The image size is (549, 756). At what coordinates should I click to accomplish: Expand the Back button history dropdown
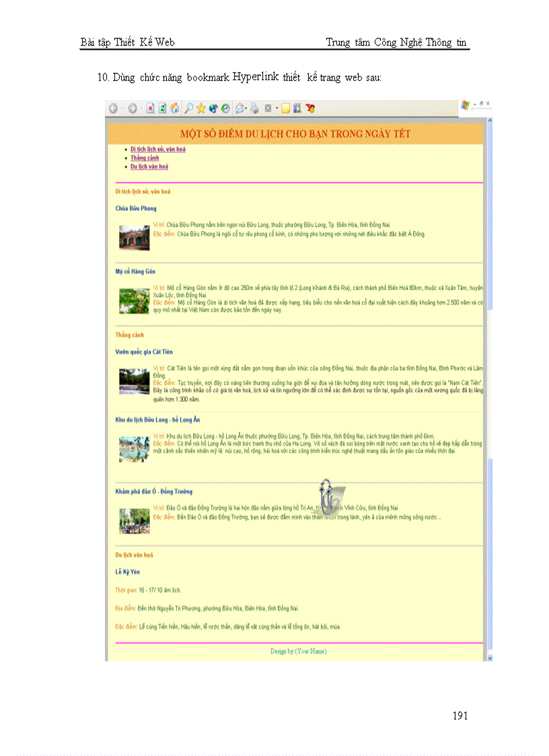[x=120, y=108]
